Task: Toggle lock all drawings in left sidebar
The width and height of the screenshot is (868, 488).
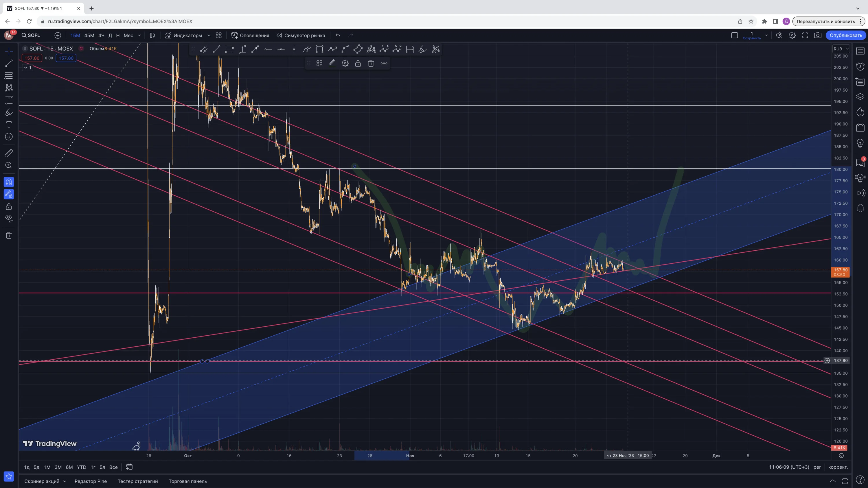Action: point(9,207)
